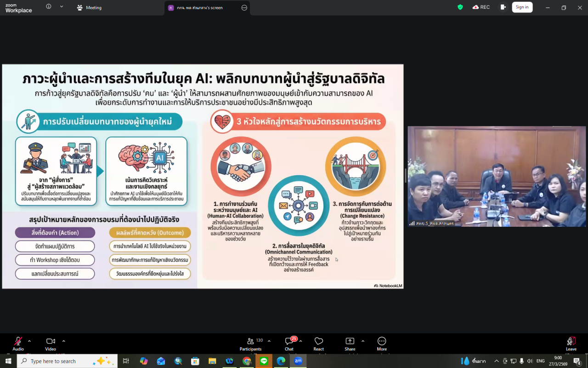Start a new share with the Share icon
The image size is (588, 368).
350,343
